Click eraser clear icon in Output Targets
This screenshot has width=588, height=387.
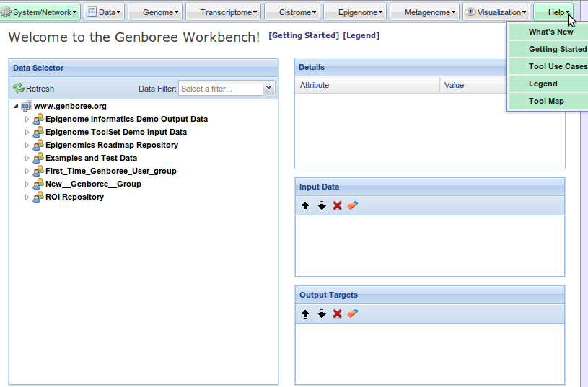353,314
